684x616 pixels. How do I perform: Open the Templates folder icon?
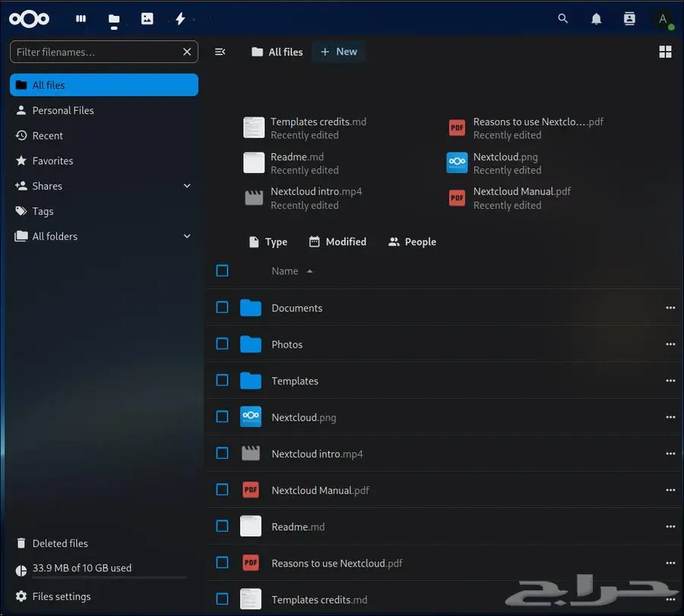[x=251, y=381]
